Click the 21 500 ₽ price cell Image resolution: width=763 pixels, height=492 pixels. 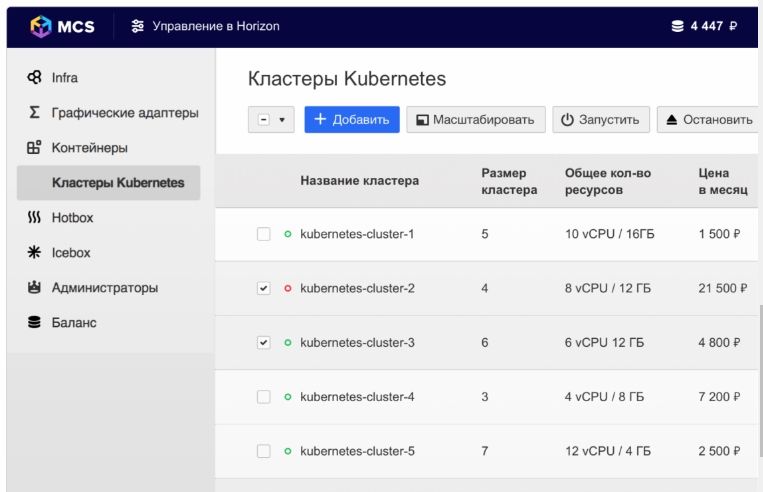pos(723,289)
